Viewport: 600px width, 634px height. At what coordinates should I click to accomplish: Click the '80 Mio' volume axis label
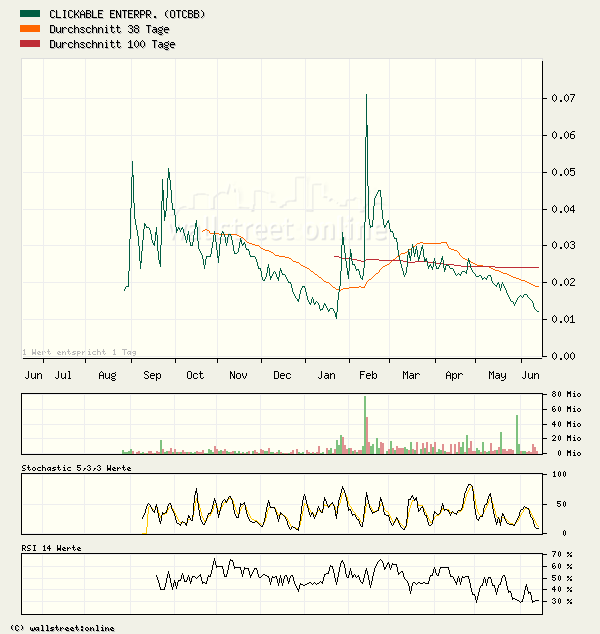point(566,394)
